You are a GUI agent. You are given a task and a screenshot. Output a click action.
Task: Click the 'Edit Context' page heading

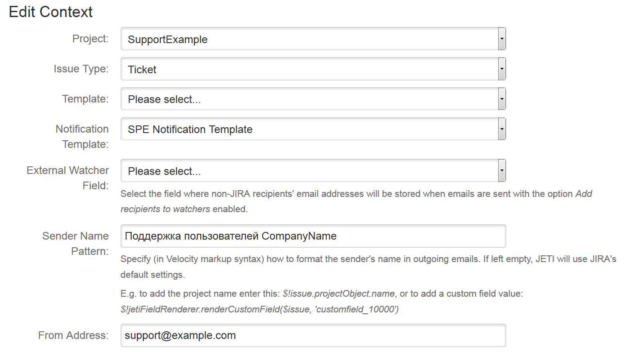pyautogui.click(x=51, y=12)
